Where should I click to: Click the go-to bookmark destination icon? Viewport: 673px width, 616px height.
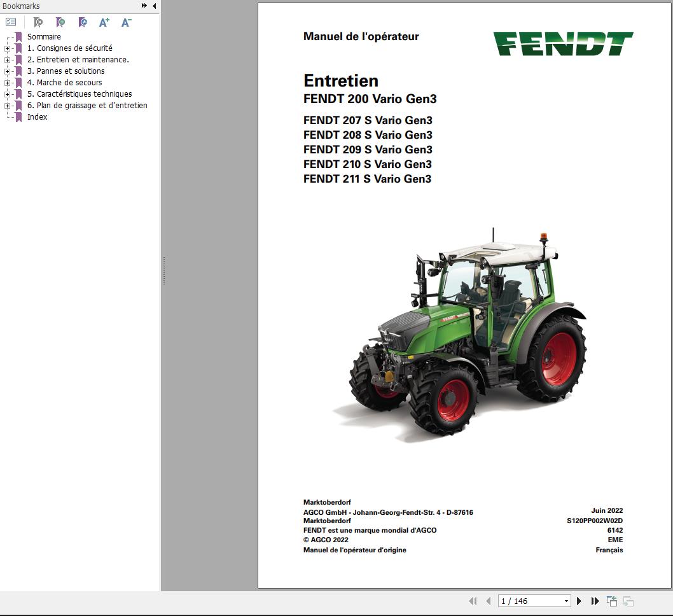(83, 22)
